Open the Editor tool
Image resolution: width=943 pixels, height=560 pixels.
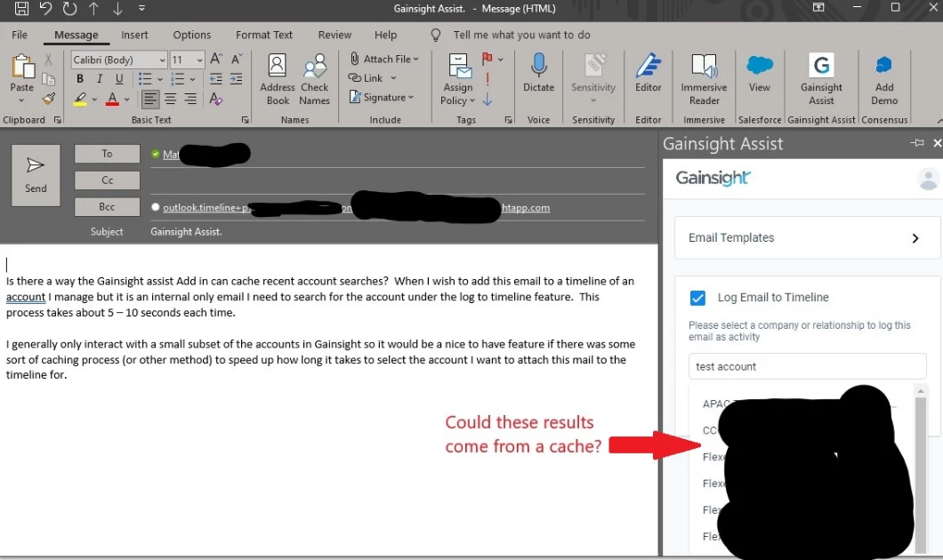tap(649, 73)
